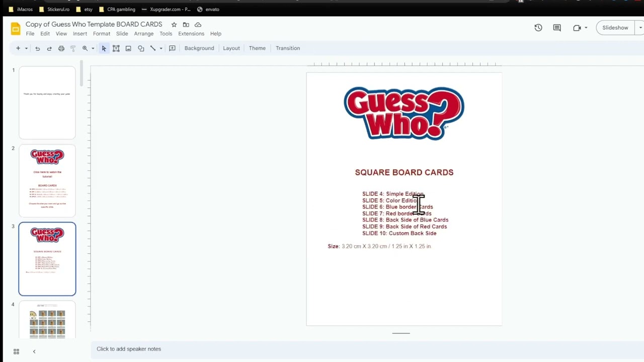Click the Insert image icon
Screen dimensions: 644x362
click(x=128, y=48)
